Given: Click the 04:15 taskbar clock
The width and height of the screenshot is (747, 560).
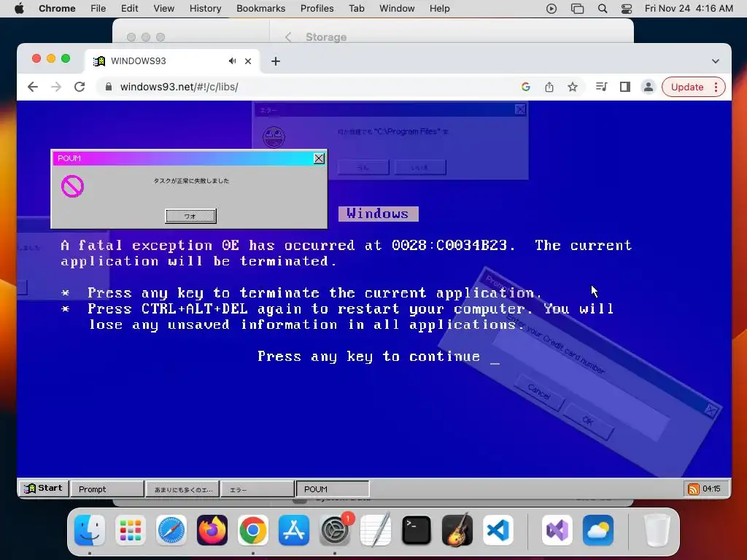Looking at the screenshot, I should coord(711,489).
